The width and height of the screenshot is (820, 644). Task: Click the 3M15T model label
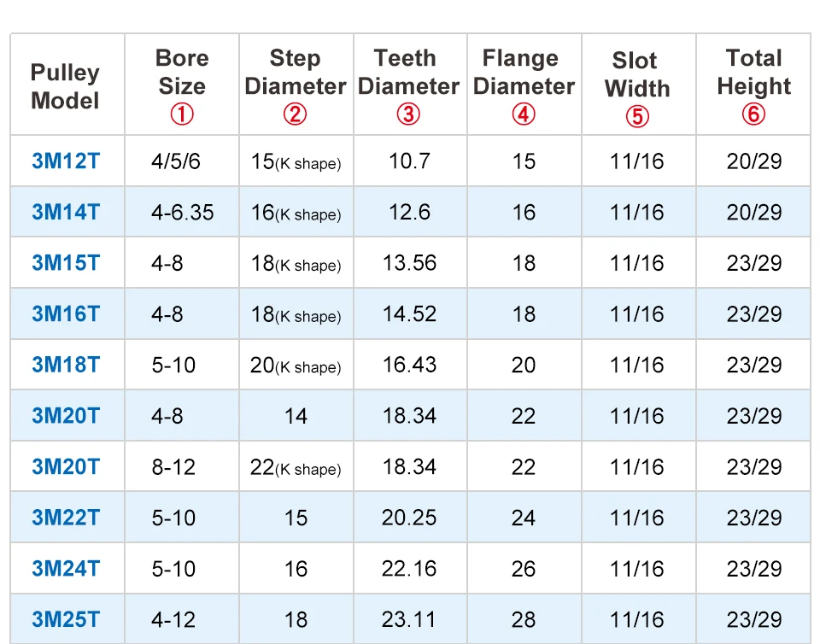pyautogui.click(x=66, y=263)
